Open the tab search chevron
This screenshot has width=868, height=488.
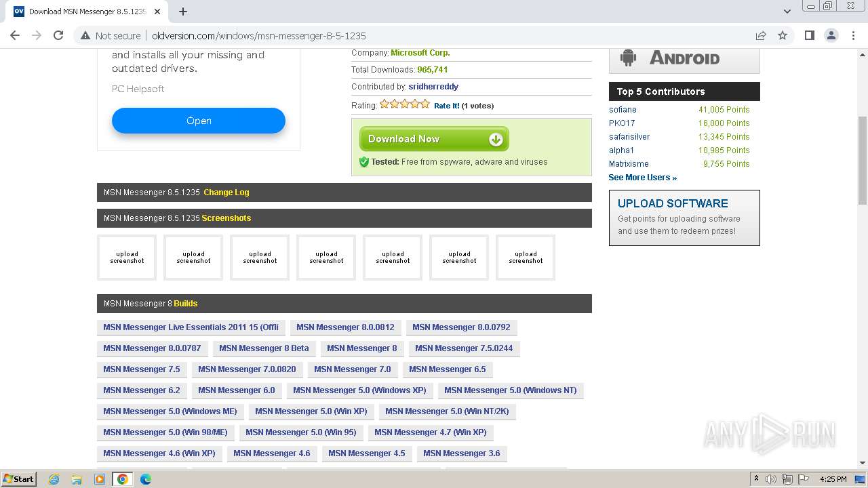click(x=787, y=12)
